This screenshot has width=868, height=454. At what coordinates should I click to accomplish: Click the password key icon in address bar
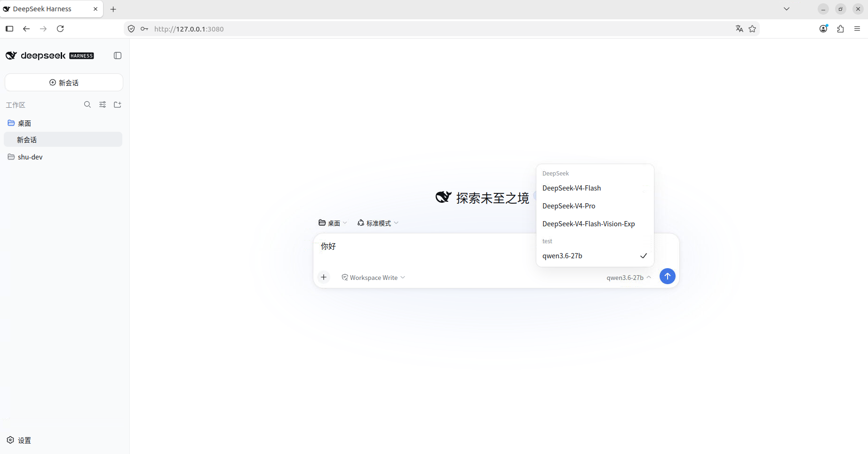pyautogui.click(x=144, y=29)
